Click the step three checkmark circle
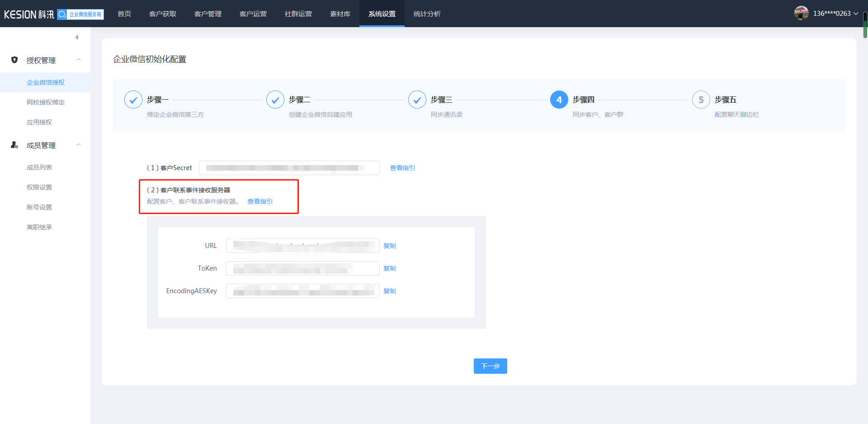The height and width of the screenshot is (424, 868). tap(417, 100)
